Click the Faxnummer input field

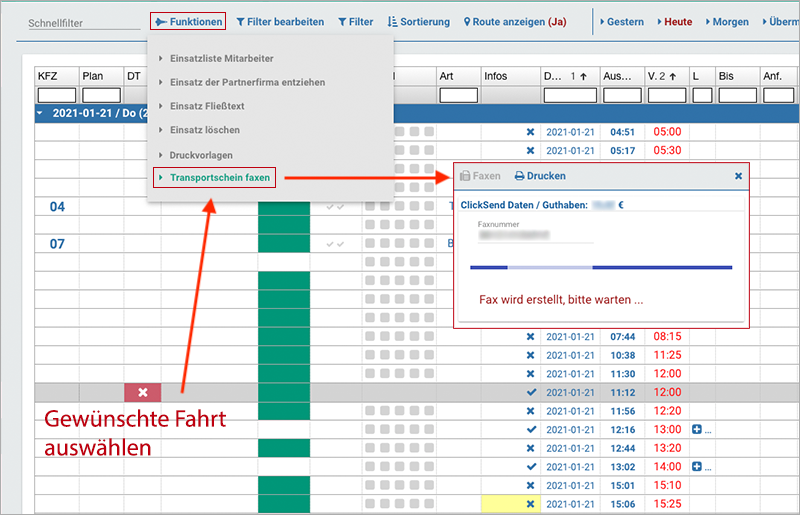535,235
